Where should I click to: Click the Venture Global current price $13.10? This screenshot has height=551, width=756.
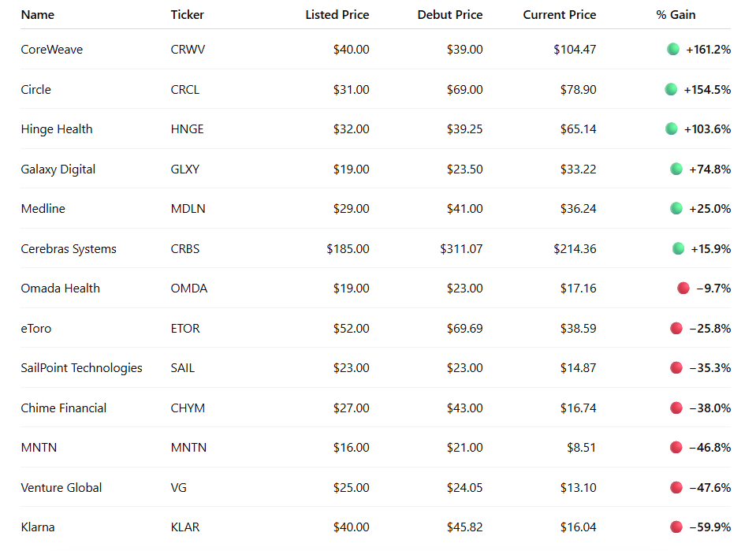[578, 488]
